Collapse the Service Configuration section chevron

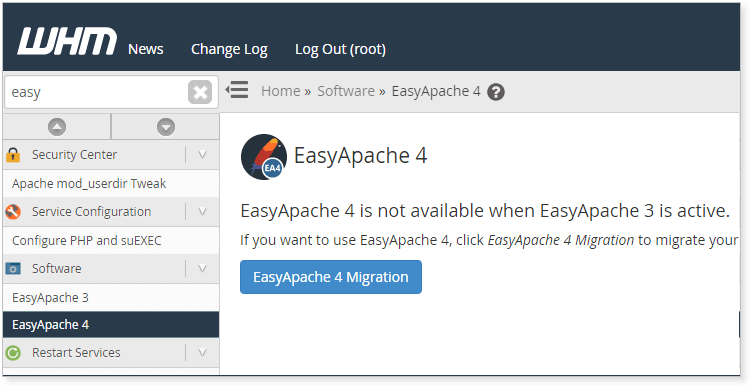click(203, 211)
